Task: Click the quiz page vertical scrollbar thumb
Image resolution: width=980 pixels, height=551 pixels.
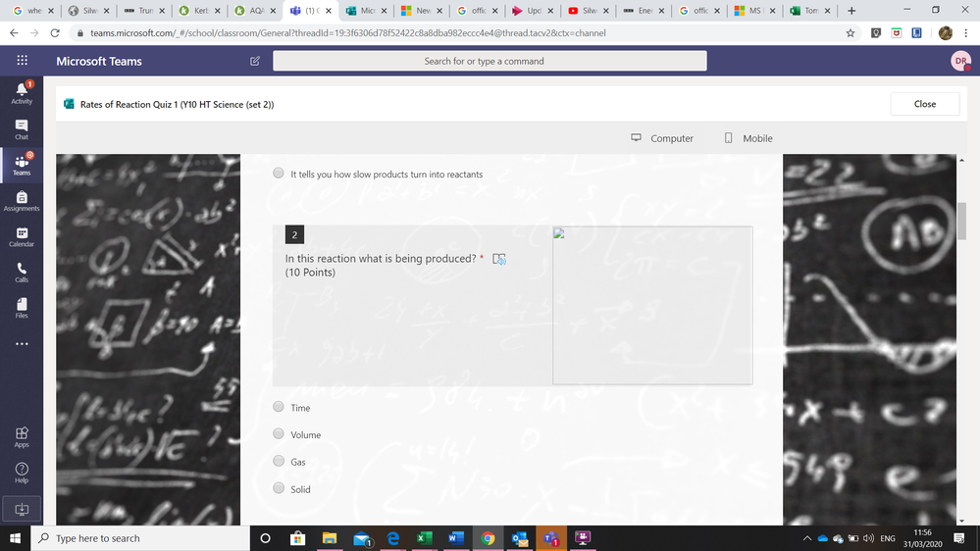Action: click(961, 221)
